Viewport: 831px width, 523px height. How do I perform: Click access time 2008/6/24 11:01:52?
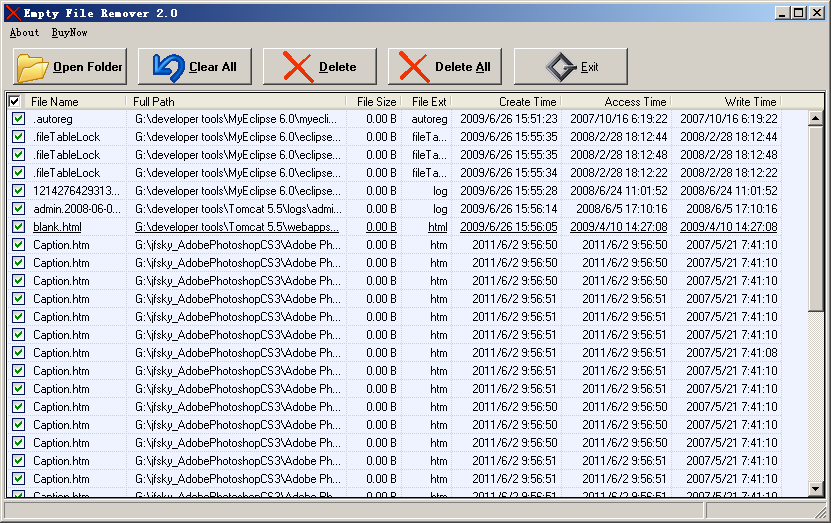[x=618, y=191]
